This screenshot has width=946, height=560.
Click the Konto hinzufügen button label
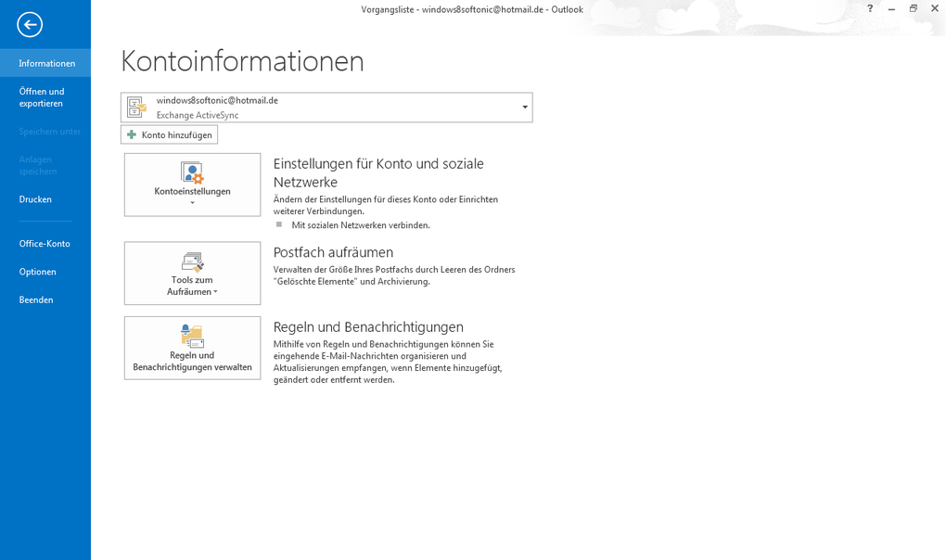pyautogui.click(x=177, y=135)
